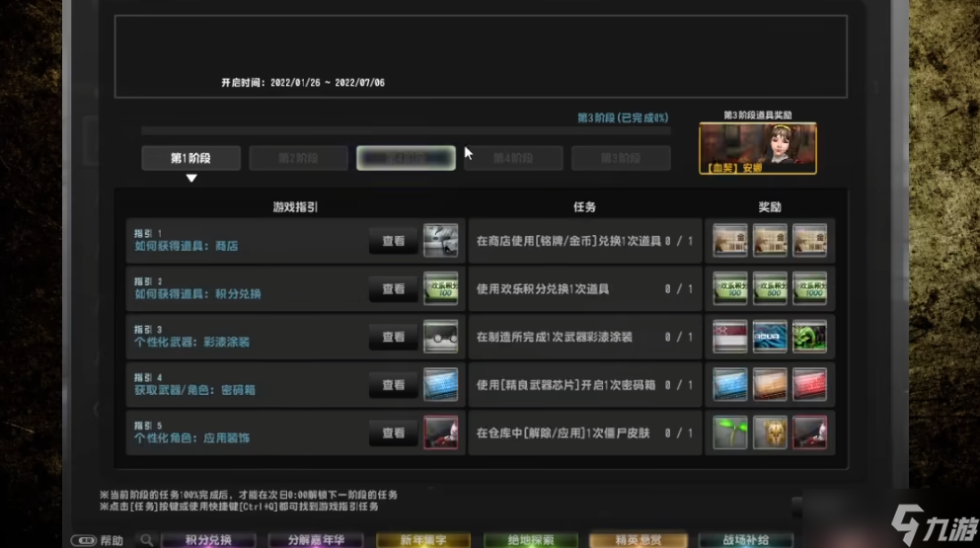Switch to the 第2阶段 tab
Viewport: 980px width, 548px height.
pyautogui.click(x=299, y=158)
